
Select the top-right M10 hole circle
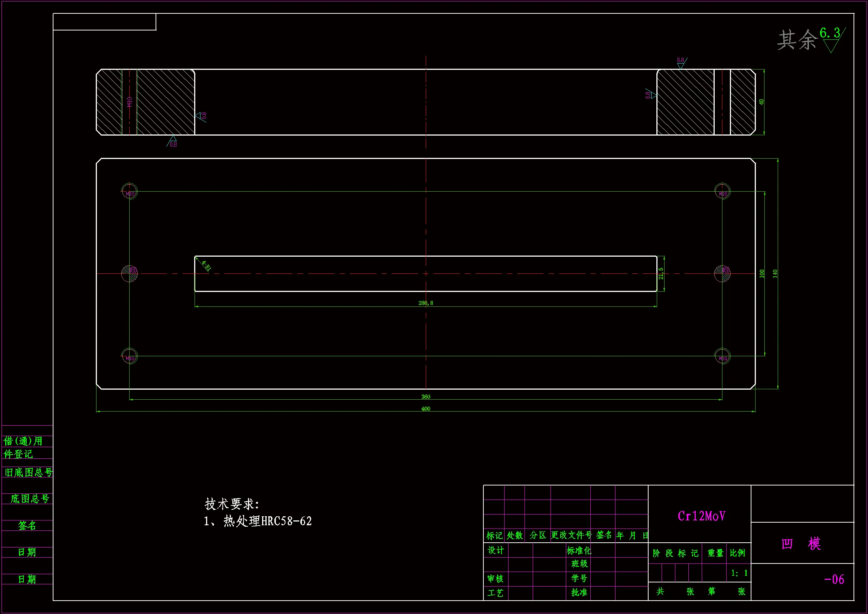pos(722,191)
